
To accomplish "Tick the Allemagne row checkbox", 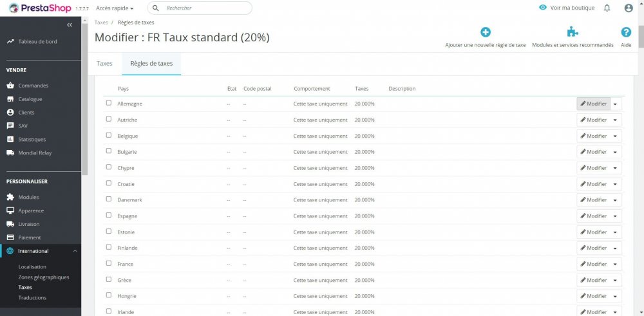I will point(108,103).
